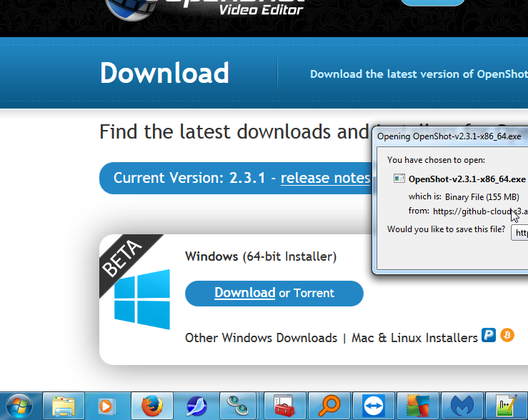This screenshot has width=528, height=420.
Task: Launch TeamViewer from the taskbar
Action: pyautogui.click(x=374, y=406)
